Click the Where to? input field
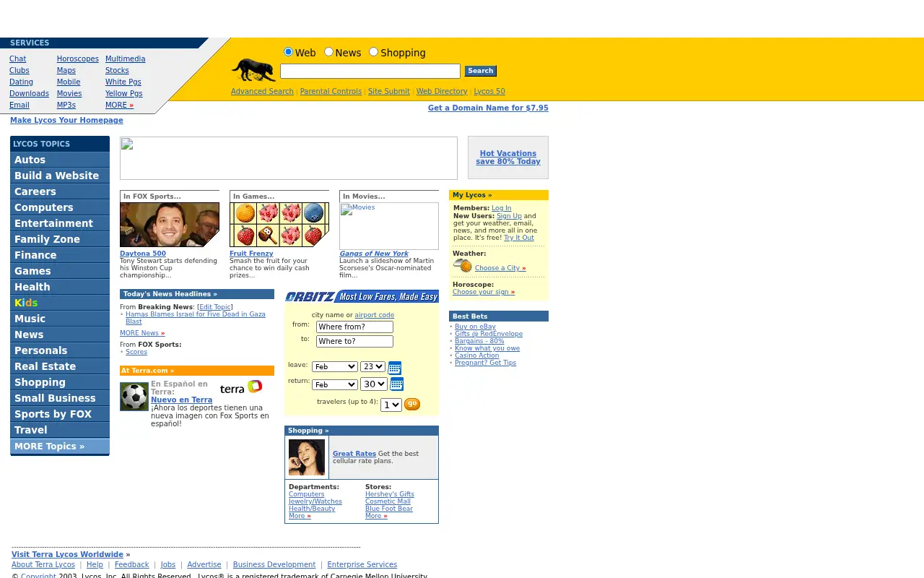924x578 pixels. (x=354, y=342)
